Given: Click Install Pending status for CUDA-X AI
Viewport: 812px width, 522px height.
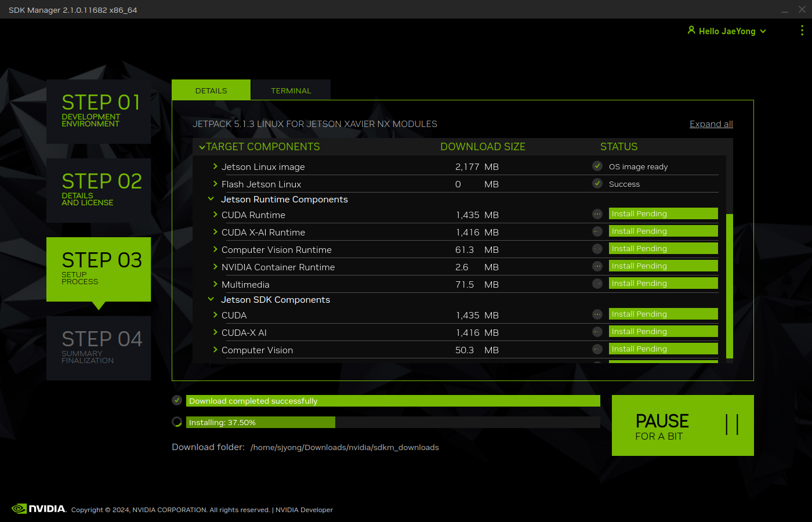Looking at the screenshot, I should (x=664, y=331).
